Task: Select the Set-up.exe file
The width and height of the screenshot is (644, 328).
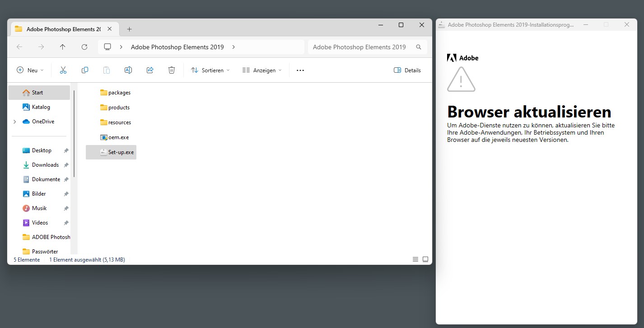Action: click(111, 152)
